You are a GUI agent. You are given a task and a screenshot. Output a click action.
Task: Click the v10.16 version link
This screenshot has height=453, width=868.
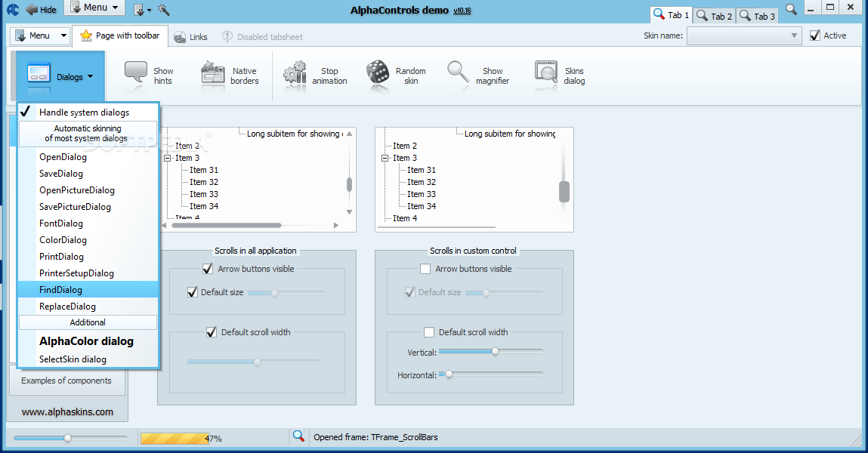pyautogui.click(x=462, y=11)
